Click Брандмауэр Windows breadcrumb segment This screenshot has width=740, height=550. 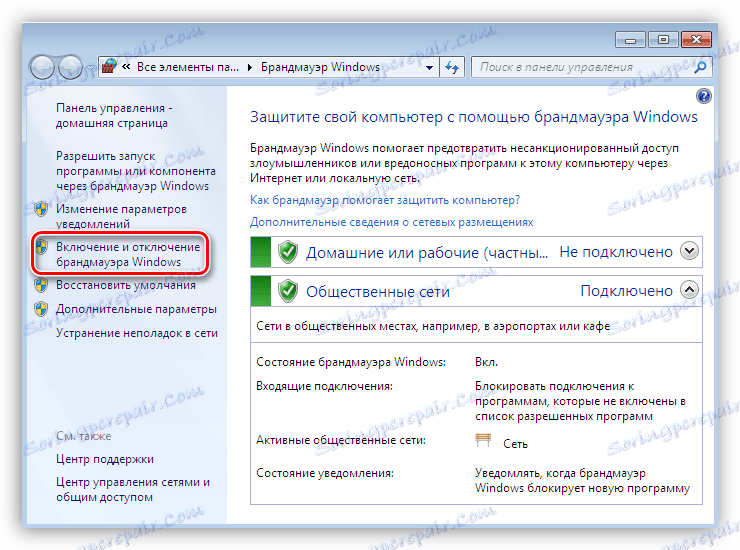320,67
